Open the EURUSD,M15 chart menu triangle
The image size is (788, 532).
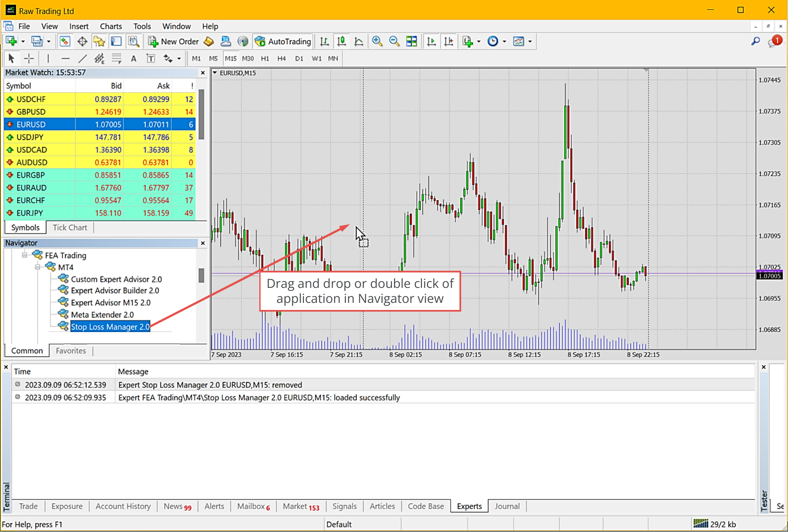click(215, 73)
